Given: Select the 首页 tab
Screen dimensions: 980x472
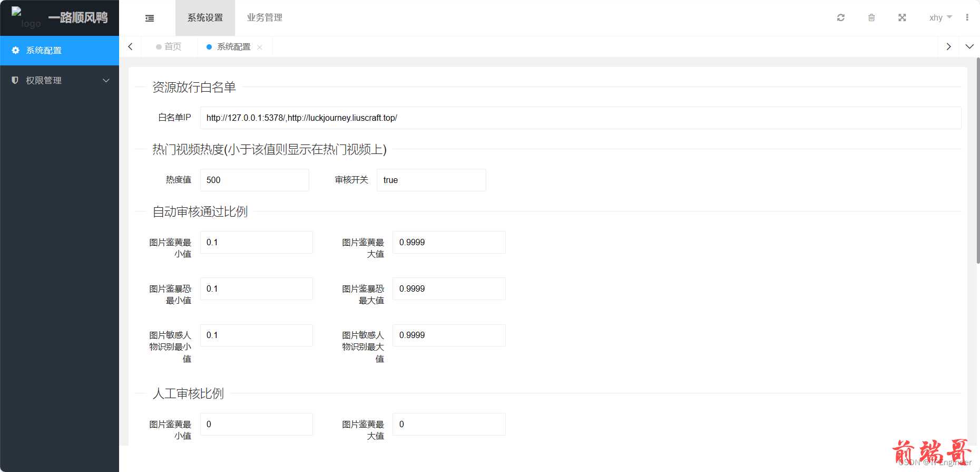Looking at the screenshot, I should [169, 47].
